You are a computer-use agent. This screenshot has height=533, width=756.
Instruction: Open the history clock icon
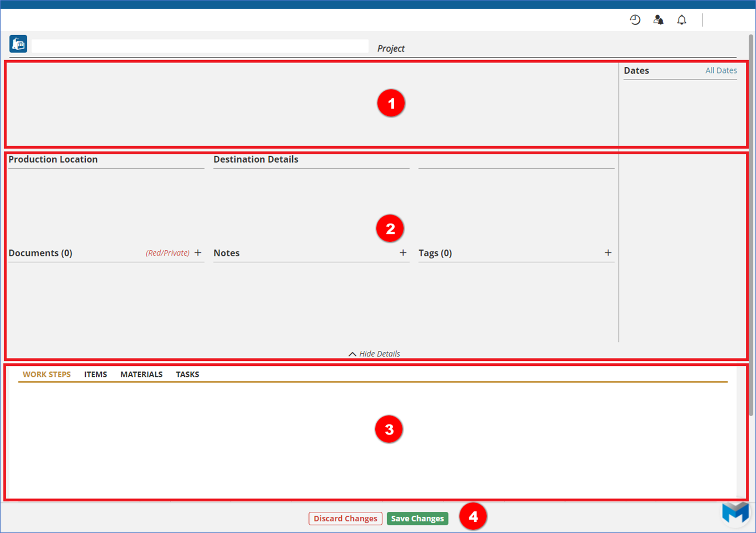click(x=635, y=20)
